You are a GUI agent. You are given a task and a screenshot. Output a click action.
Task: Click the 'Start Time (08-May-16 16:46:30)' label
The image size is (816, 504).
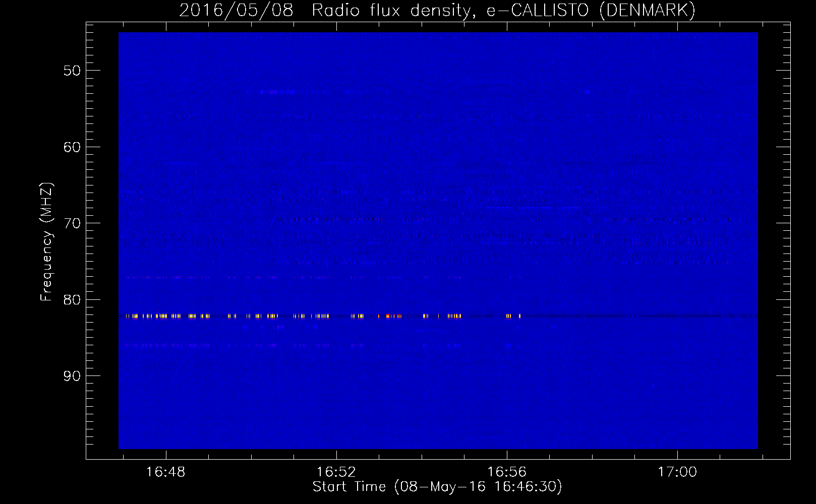437,487
